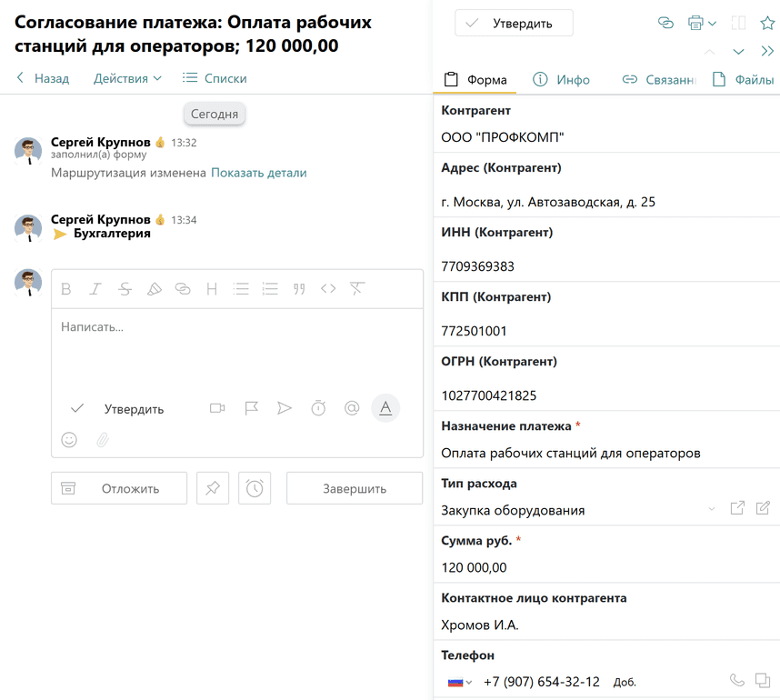Add the task to favorites with the star
780x700 pixels.
(766, 23)
